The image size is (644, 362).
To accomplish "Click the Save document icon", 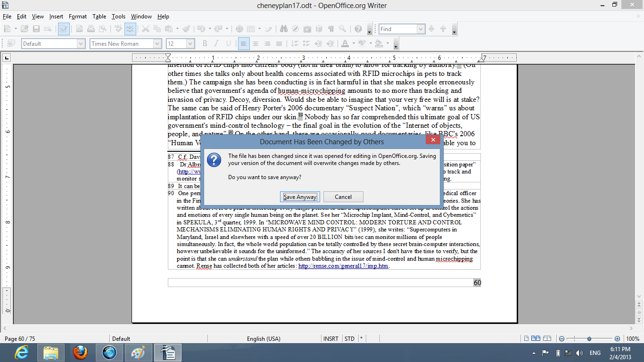I will [x=36, y=29].
